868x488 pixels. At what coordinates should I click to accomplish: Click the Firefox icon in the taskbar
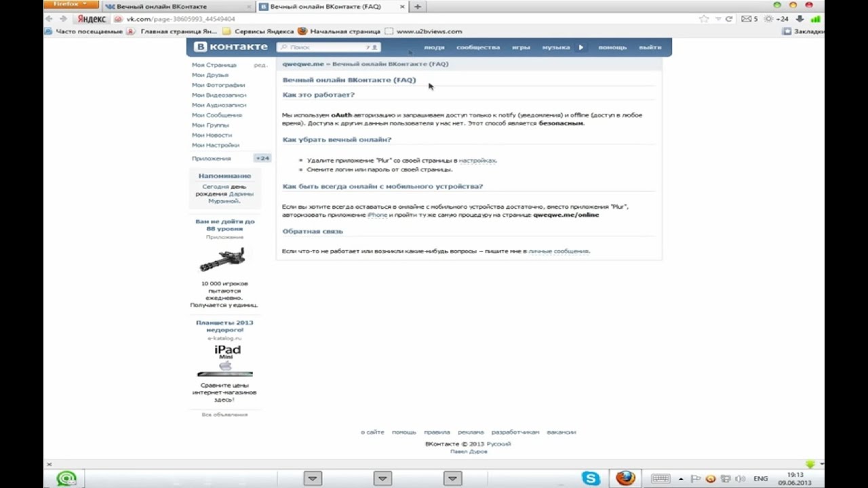point(625,479)
